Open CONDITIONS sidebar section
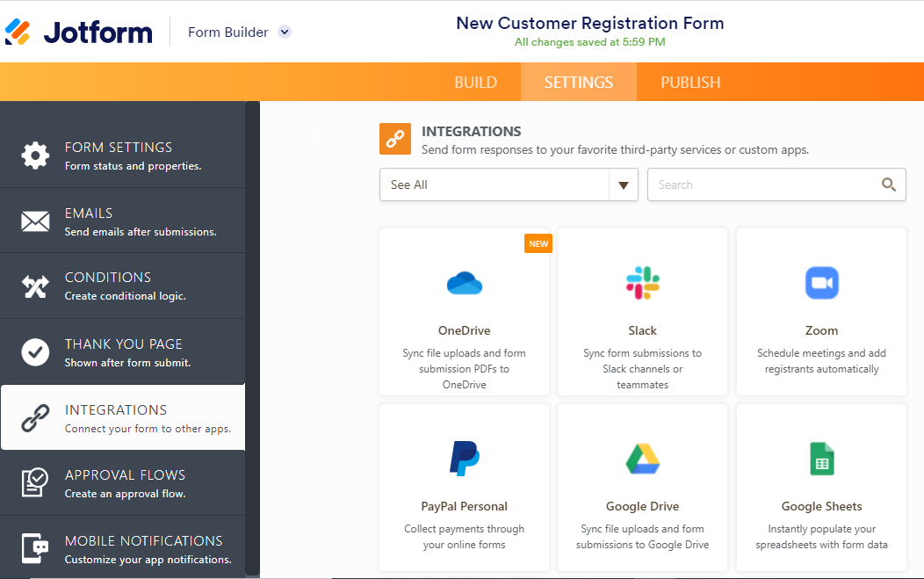This screenshot has width=924, height=579. coord(123,286)
